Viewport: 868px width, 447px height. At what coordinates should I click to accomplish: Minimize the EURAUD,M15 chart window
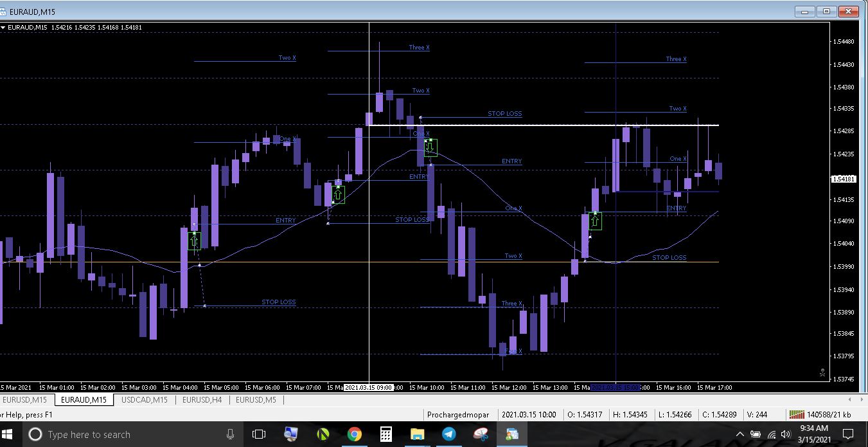click(805, 11)
